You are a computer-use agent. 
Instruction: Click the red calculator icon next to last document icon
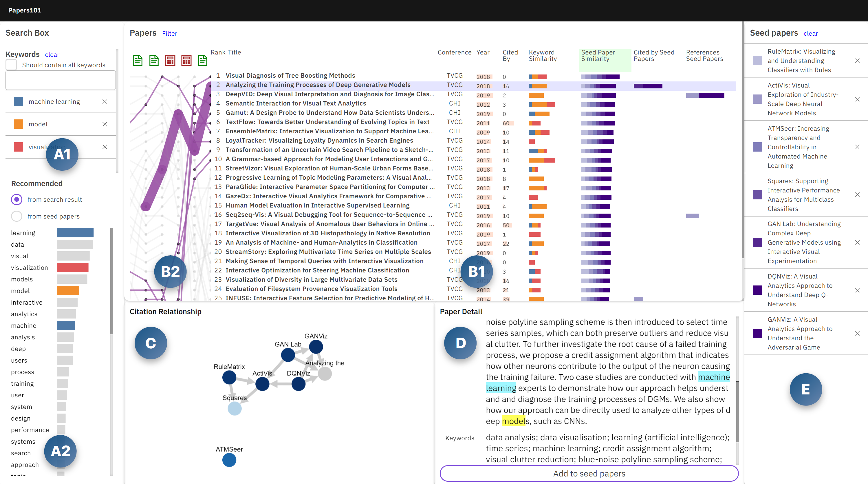[186, 60]
